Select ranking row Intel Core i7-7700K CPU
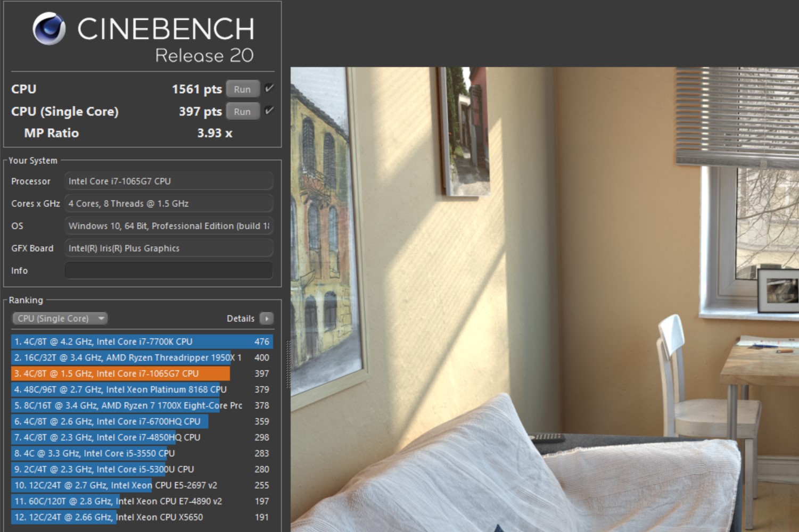799x532 pixels. point(142,342)
